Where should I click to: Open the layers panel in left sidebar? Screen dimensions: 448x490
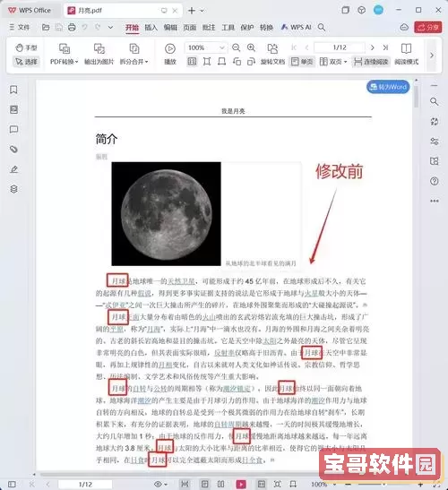pyautogui.click(x=13, y=189)
